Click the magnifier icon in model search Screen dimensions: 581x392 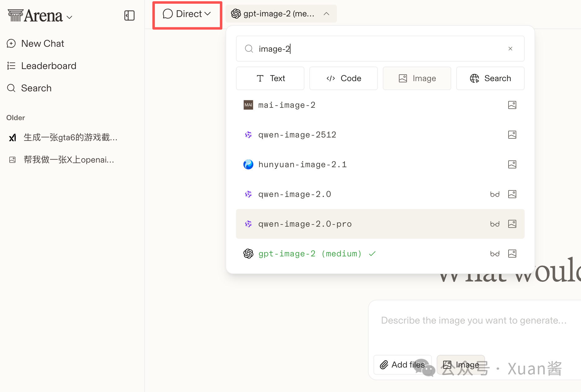pyautogui.click(x=249, y=49)
